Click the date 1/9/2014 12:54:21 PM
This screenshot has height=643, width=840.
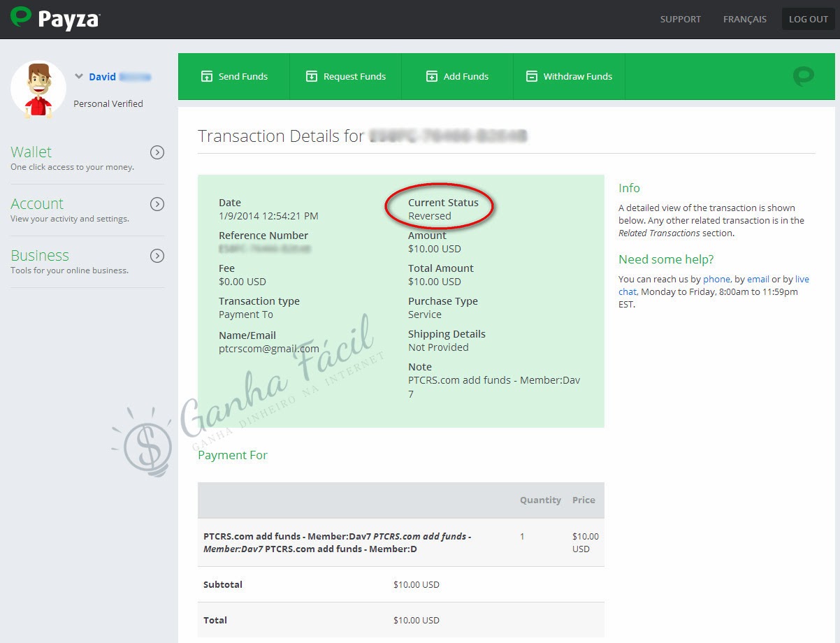[x=268, y=216]
